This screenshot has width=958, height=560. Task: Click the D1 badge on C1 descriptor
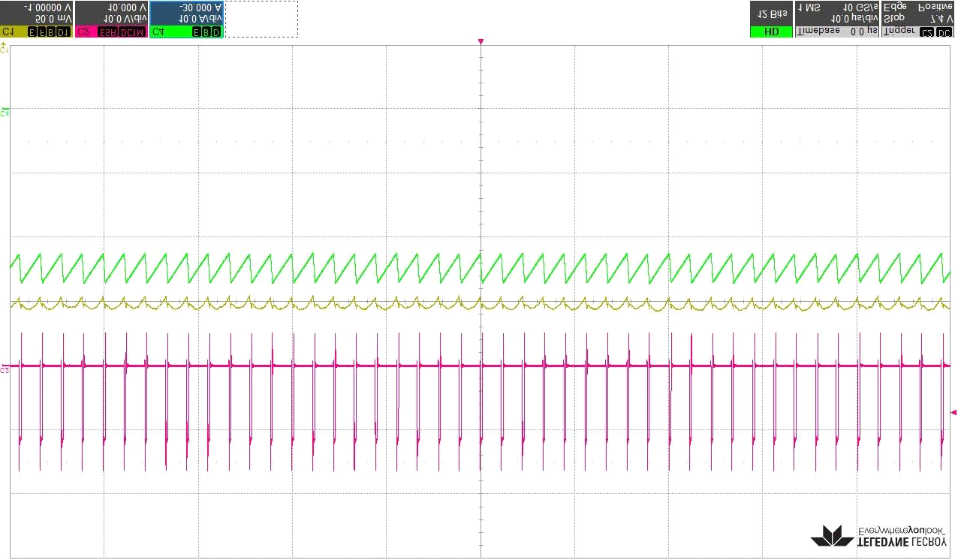[x=63, y=32]
